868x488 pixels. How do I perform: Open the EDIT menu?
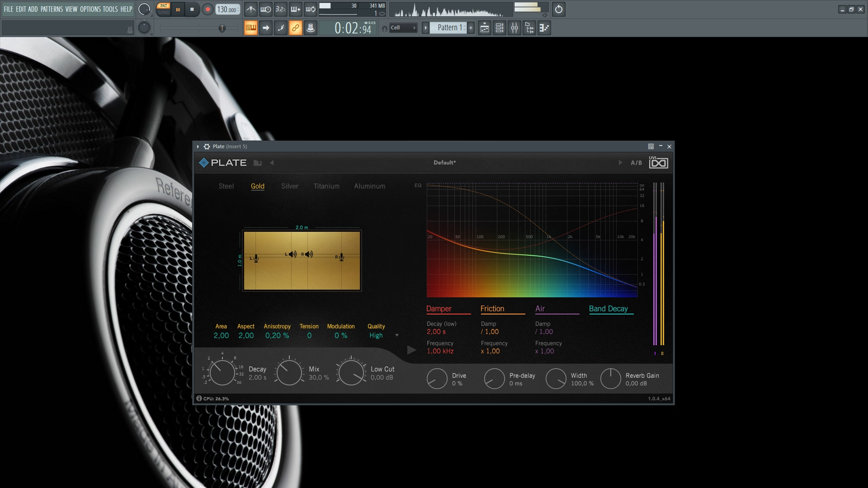point(21,9)
